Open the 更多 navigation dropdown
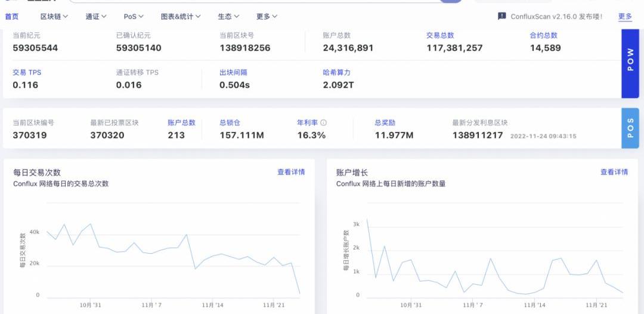Viewport: 644px width, 314px height. (267, 17)
